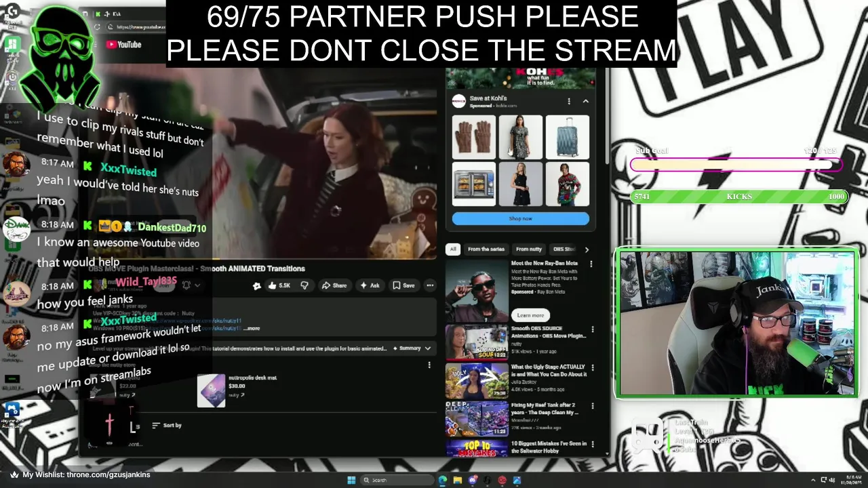This screenshot has width=868, height=488.
Task: Collapse the Kohl's ad panel chevron
Action: click(586, 101)
